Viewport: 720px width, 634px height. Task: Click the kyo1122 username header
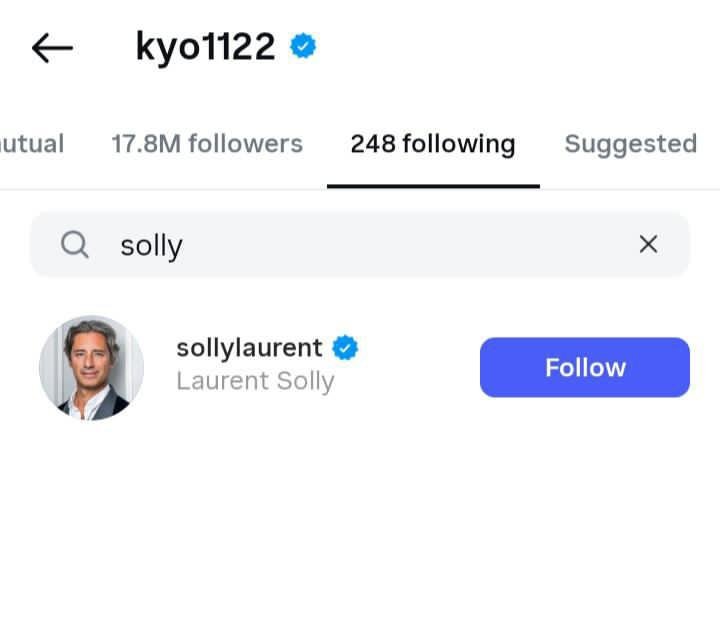(x=205, y=47)
